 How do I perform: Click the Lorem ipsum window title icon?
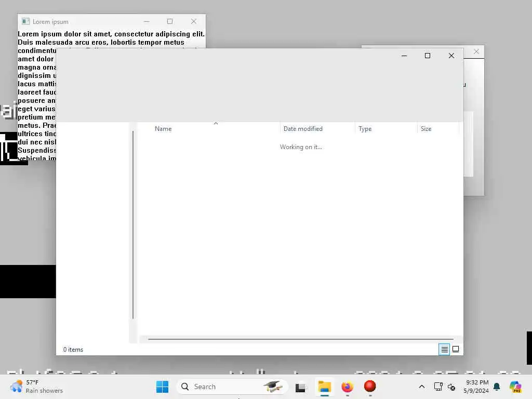point(26,21)
